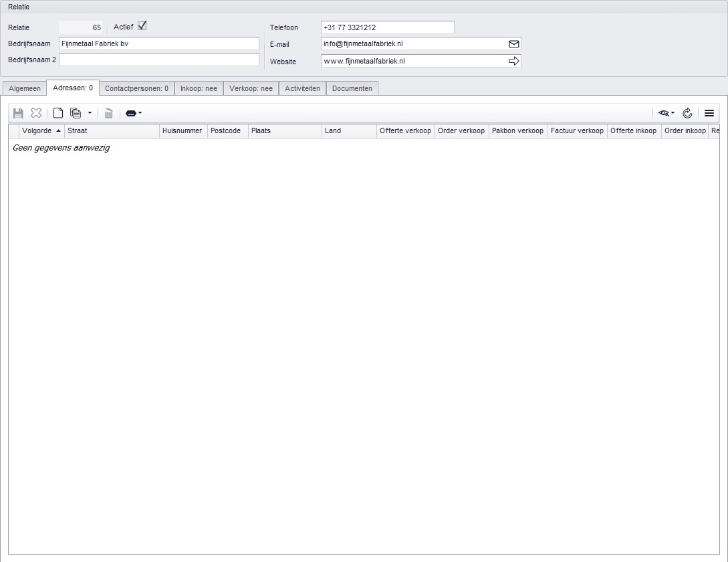Image resolution: width=728 pixels, height=562 pixels.
Task: Click the cancel changes X icon
Action: pos(36,114)
